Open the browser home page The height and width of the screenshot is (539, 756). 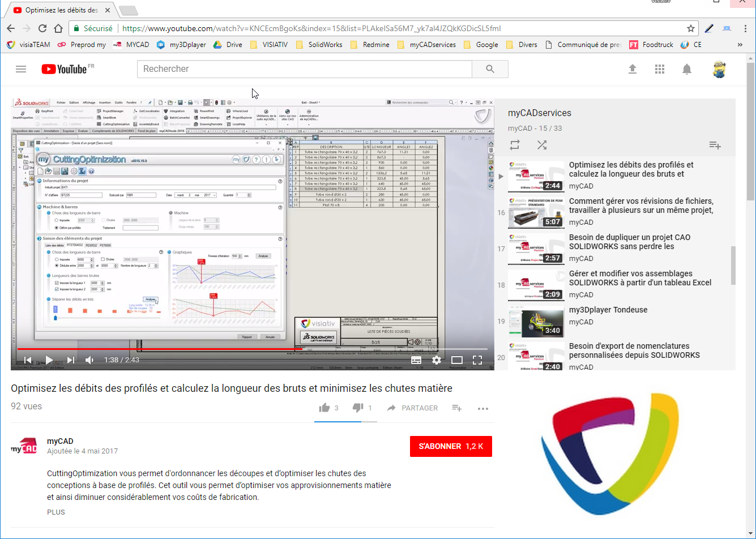coord(58,28)
